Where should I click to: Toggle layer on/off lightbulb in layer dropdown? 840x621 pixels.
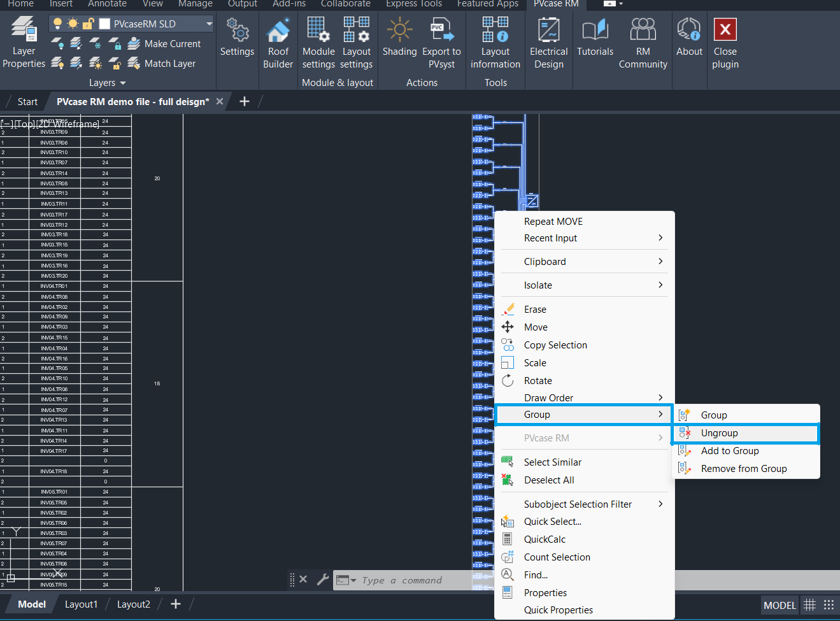(x=57, y=24)
